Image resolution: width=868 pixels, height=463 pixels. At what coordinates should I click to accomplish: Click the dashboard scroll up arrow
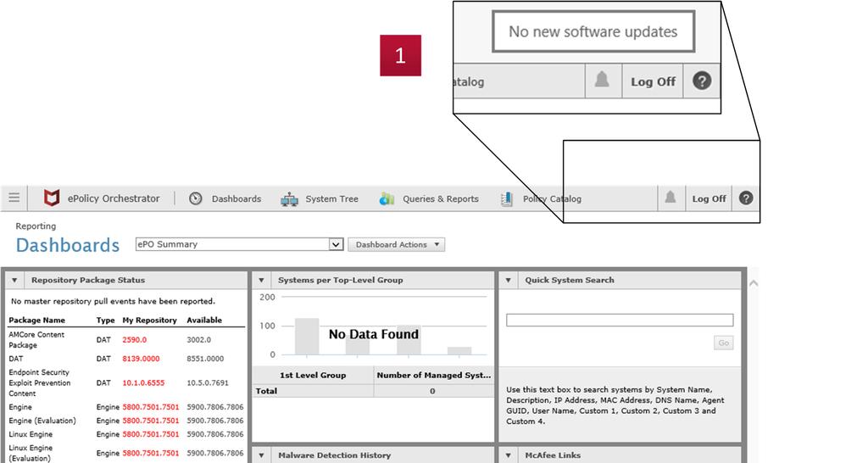[x=753, y=283]
